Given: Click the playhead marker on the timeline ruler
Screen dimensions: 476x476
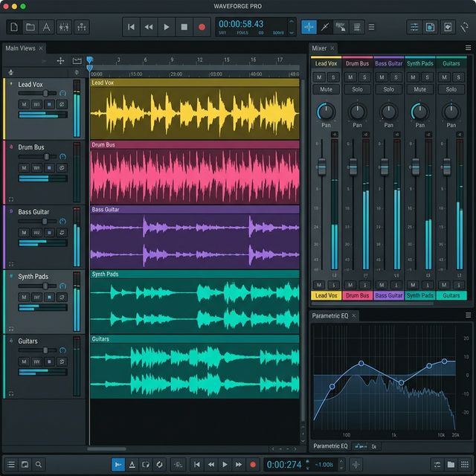Looking at the screenshot, I should click(x=89, y=59).
